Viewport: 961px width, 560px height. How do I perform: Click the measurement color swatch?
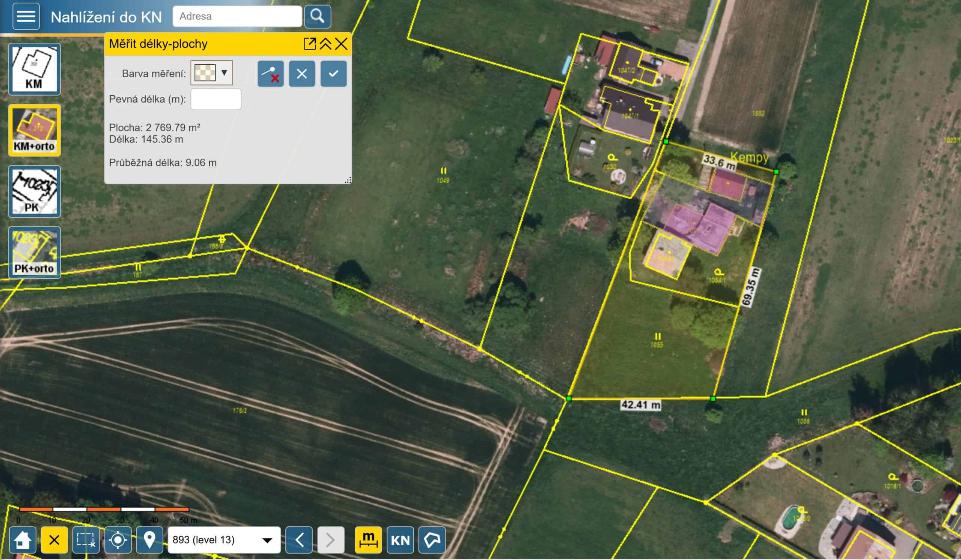(x=205, y=72)
